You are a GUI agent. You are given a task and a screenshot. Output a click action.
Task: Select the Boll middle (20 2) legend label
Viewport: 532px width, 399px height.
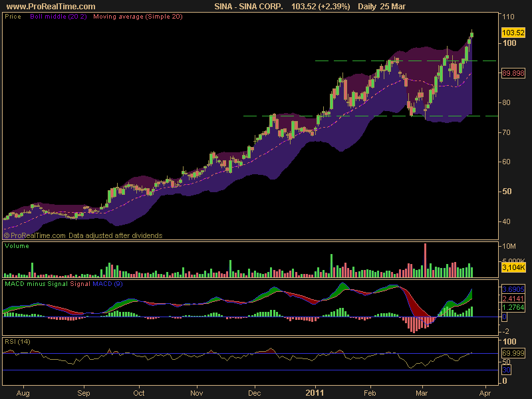[59, 16]
